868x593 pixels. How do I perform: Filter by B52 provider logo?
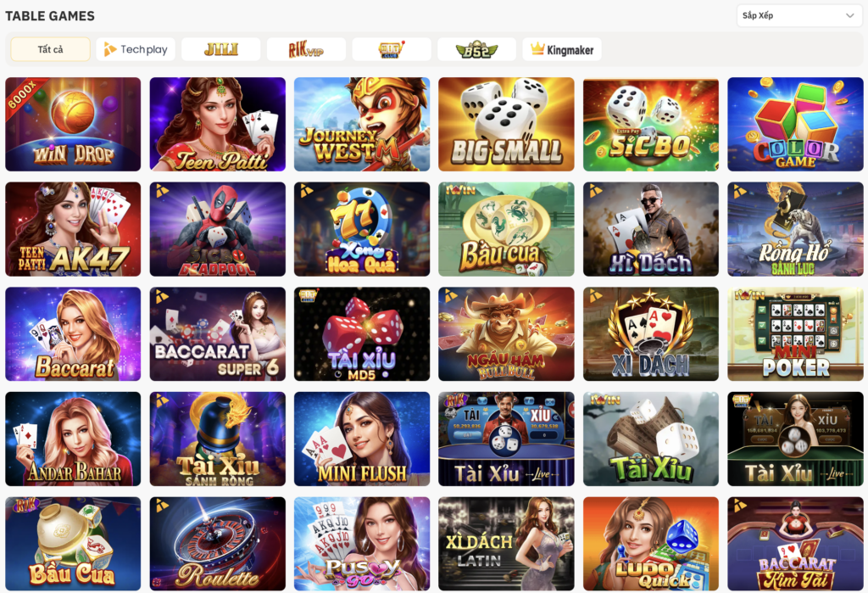coord(476,49)
